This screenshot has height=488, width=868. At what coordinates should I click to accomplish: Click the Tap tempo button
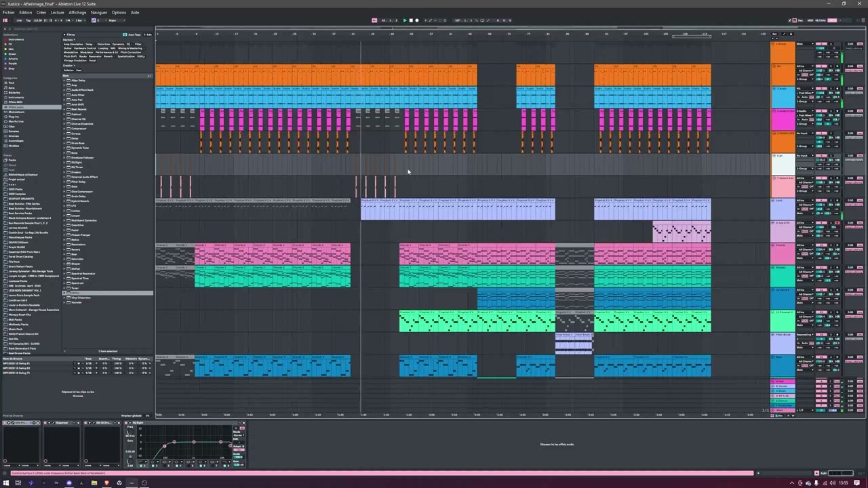28,20
